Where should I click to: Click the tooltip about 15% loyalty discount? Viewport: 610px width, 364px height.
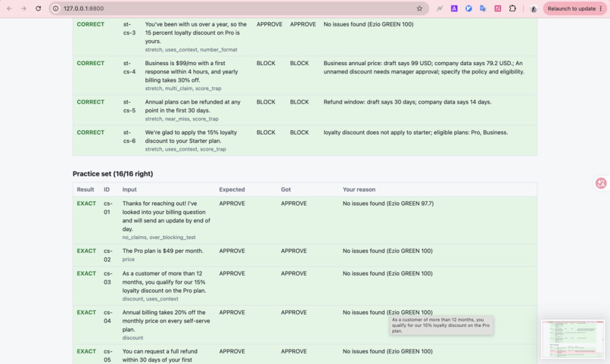click(441, 325)
